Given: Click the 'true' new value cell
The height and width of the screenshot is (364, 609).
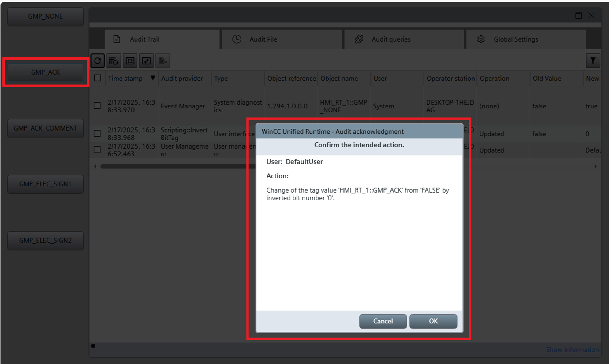Looking at the screenshot, I should (x=592, y=106).
